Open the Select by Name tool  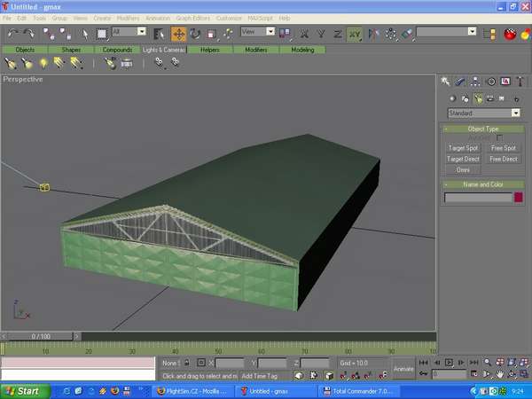(x=159, y=34)
